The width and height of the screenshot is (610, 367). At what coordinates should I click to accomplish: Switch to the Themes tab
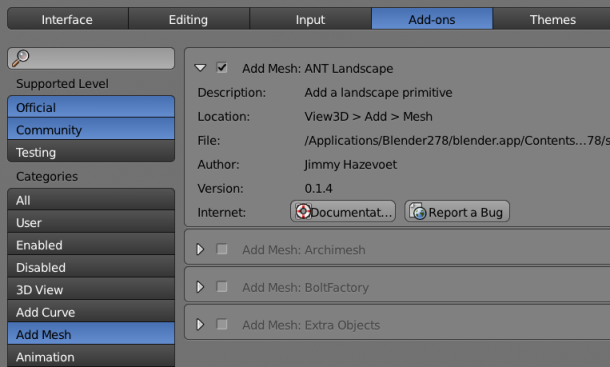552,19
